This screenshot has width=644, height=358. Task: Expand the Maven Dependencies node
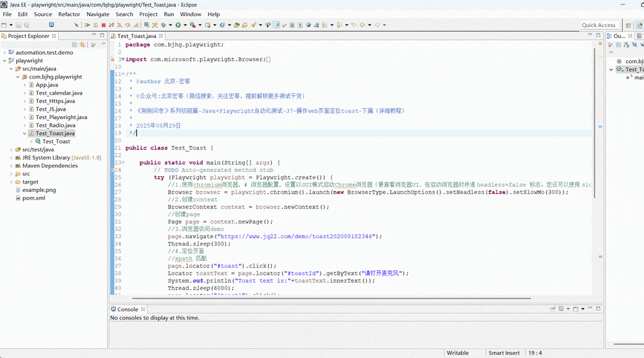pyautogui.click(x=11, y=166)
